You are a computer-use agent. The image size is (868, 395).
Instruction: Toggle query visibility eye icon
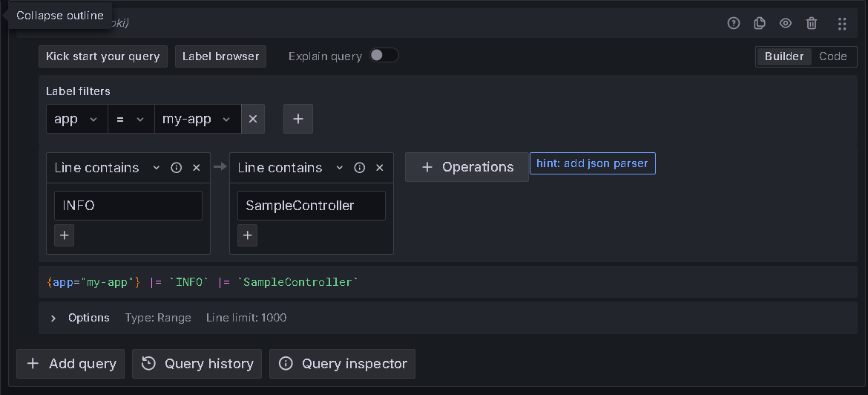(786, 23)
